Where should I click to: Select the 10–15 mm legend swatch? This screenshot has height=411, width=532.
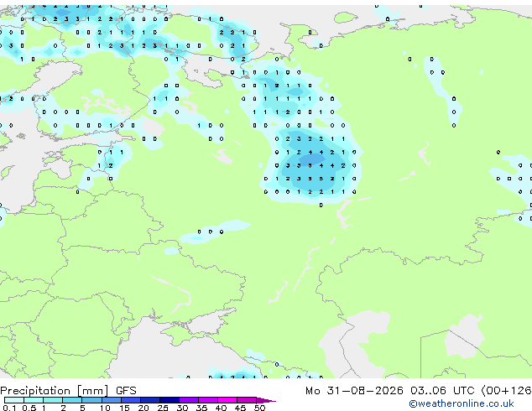[x=111, y=400]
